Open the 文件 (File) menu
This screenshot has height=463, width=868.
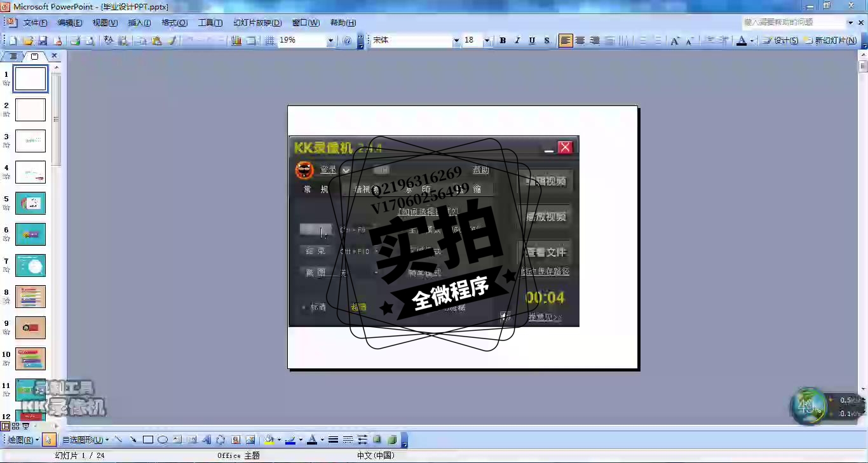pyautogui.click(x=36, y=23)
